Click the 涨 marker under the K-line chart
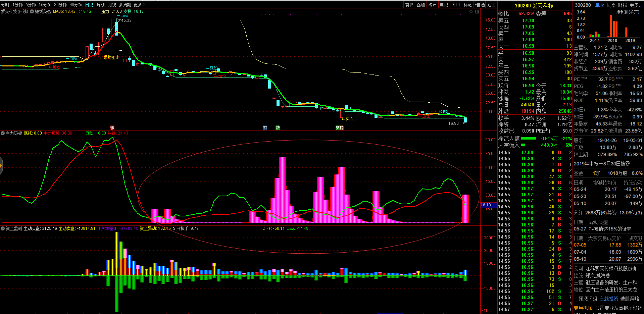This screenshot has height=314, width=644. click(112, 128)
